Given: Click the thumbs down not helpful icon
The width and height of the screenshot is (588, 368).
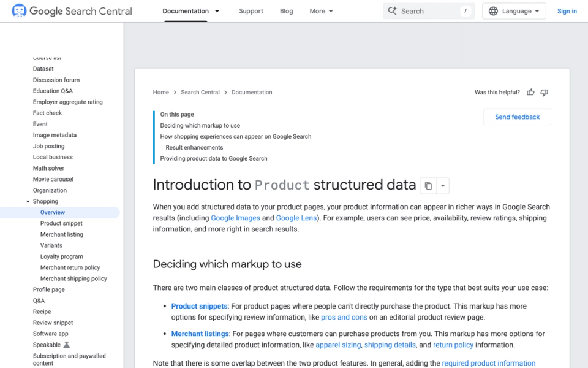Looking at the screenshot, I should [544, 93].
